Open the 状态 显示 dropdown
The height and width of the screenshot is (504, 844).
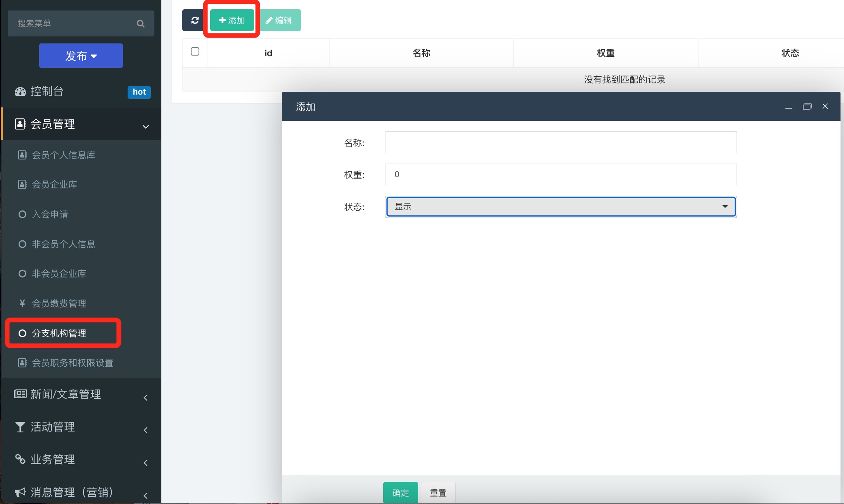pos(561,207)
